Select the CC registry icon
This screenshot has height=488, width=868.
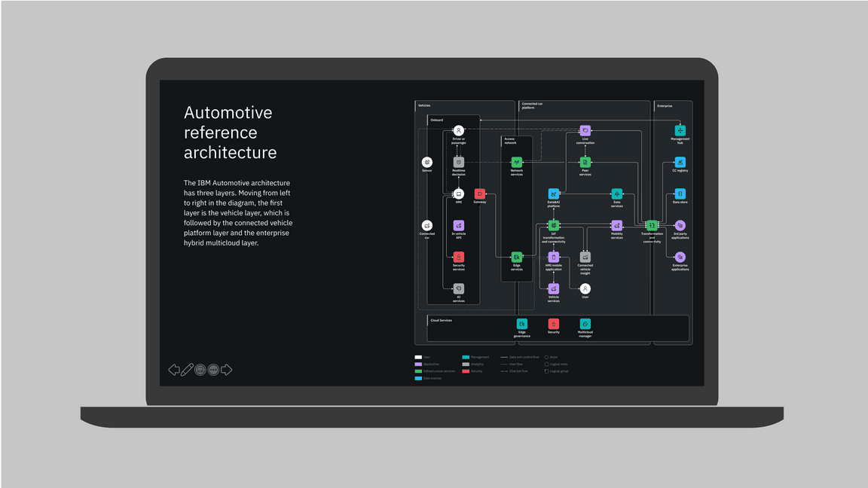point(680,163)
